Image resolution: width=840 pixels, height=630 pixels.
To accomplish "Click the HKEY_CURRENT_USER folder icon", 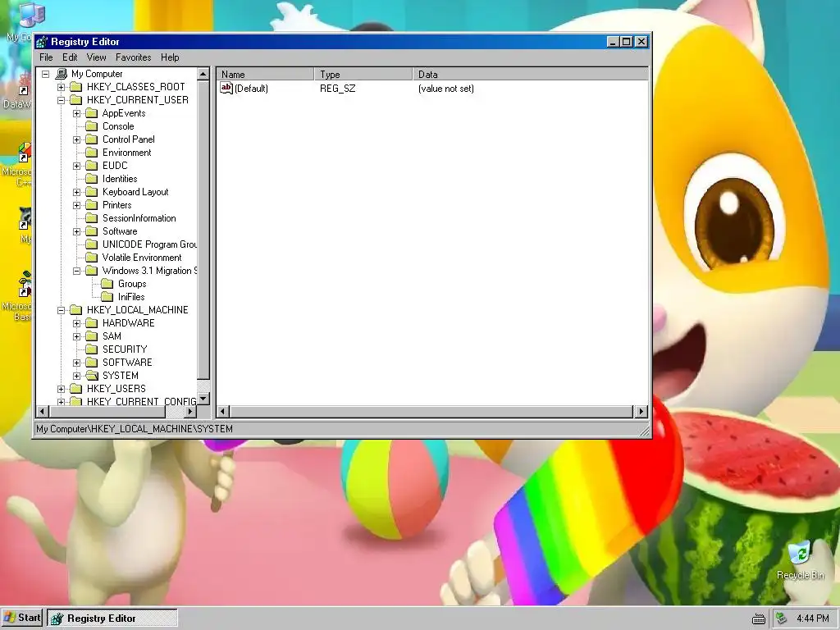I will pos(76,100).
